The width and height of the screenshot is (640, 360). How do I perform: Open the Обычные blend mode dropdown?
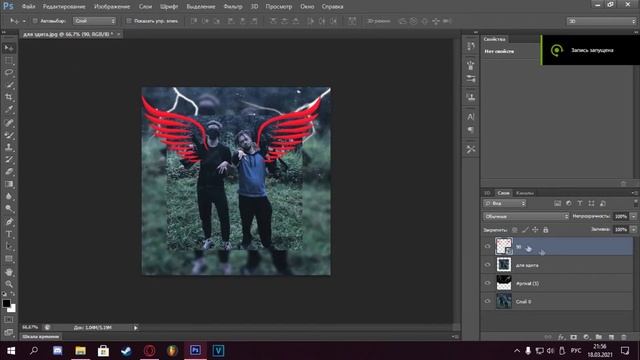(526, 216)
